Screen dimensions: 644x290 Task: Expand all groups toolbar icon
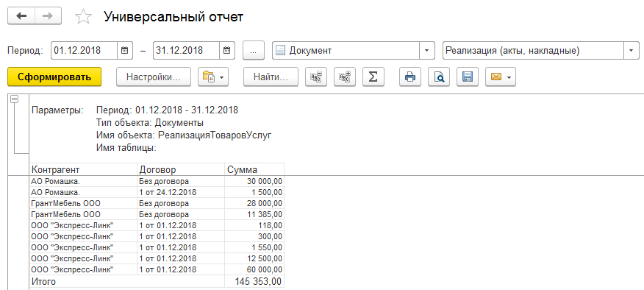[x=345, y=77]
